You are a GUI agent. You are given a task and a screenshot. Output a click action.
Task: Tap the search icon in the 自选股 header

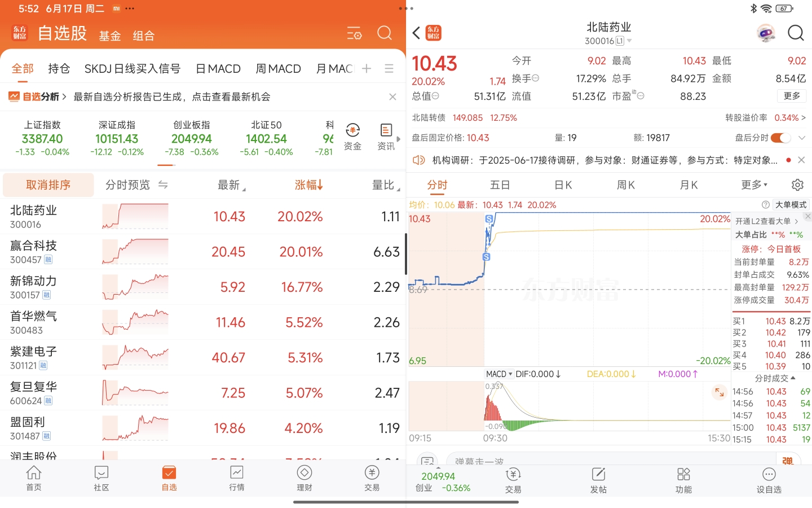pyautogui.click(x=385, y=33)
